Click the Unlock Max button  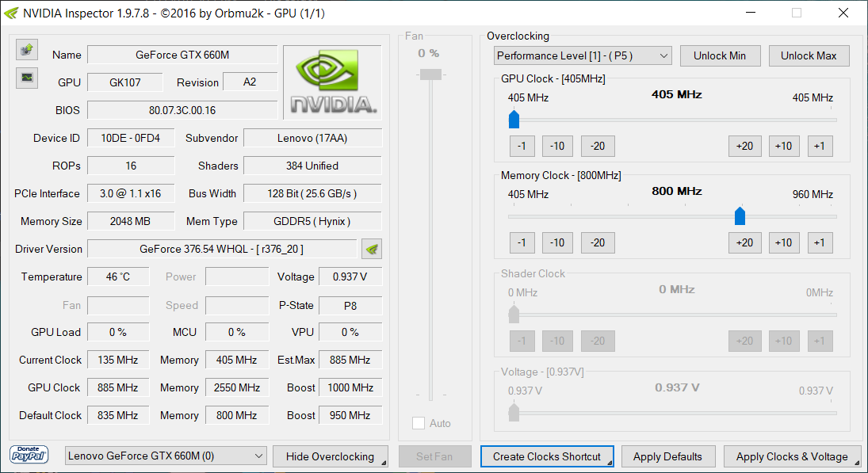pos(809,55)
